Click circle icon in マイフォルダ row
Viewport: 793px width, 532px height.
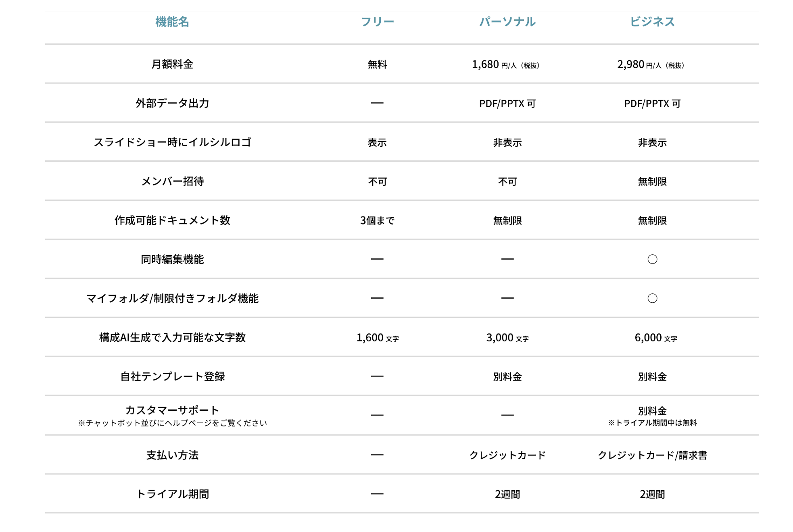click(652, 298)
